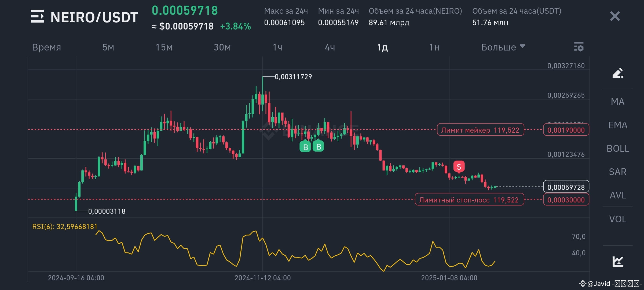Expand the 1н weekly timeframe option
The height and width of the screenshot is (290, 644).
(435, 47)
